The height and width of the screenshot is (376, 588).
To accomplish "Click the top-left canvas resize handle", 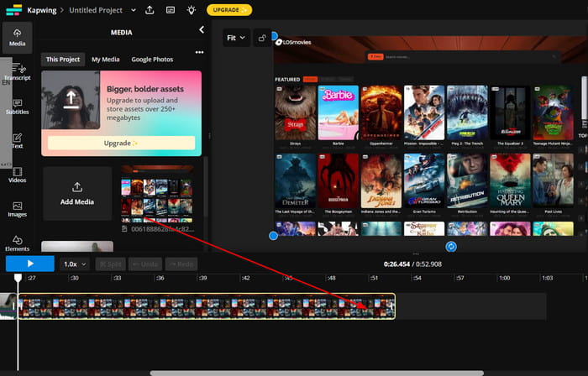I will 274,36.
